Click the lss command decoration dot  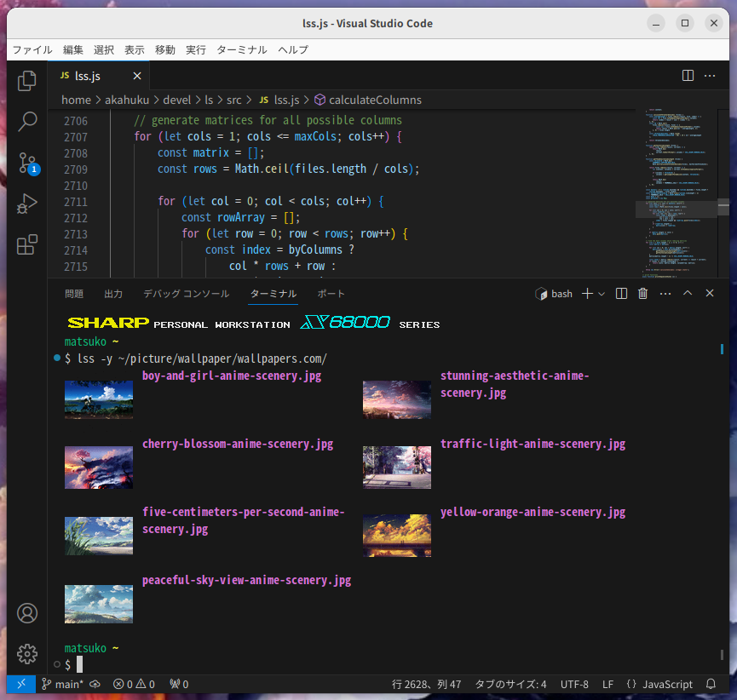(57, 358)
